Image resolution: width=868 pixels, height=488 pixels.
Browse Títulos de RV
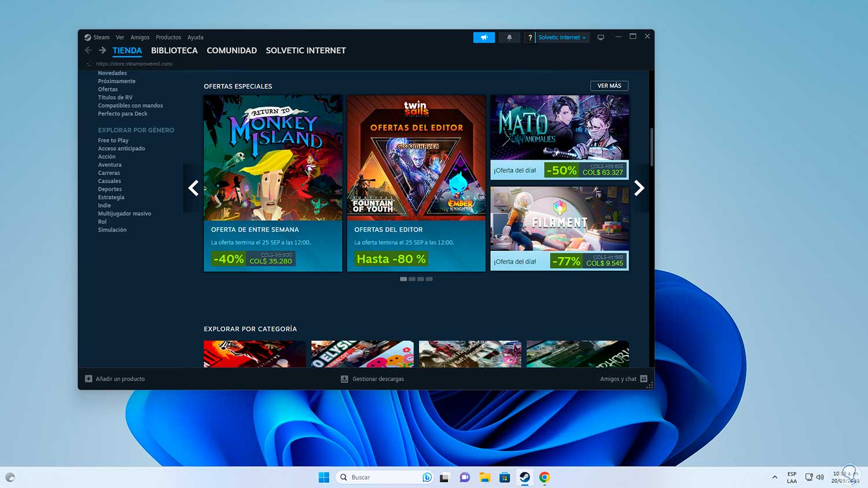point(115,97)
